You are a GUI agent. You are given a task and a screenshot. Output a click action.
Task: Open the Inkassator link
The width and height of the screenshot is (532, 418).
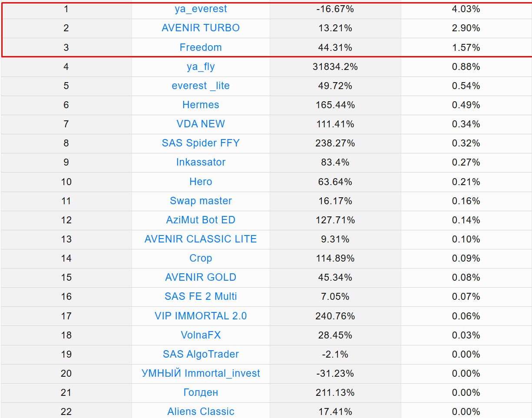(x=201, y=162)
